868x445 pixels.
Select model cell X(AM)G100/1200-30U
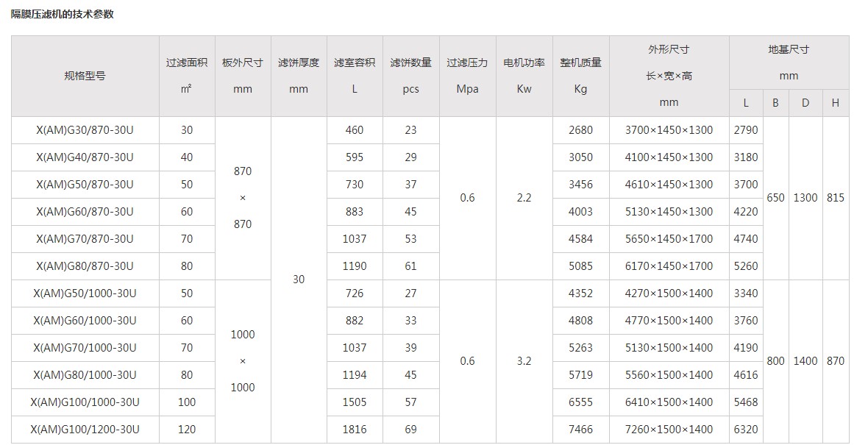[85, 430]
